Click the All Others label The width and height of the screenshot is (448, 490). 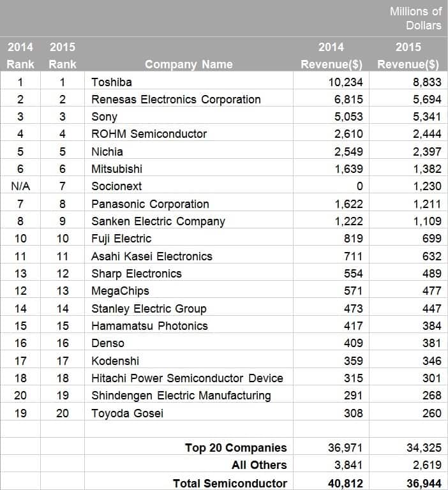coord(259,464)
